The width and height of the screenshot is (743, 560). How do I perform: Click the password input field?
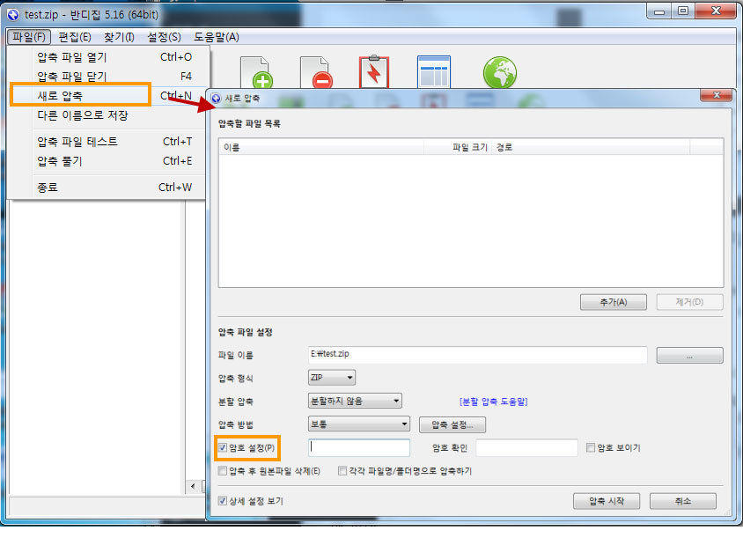(359, 447)
